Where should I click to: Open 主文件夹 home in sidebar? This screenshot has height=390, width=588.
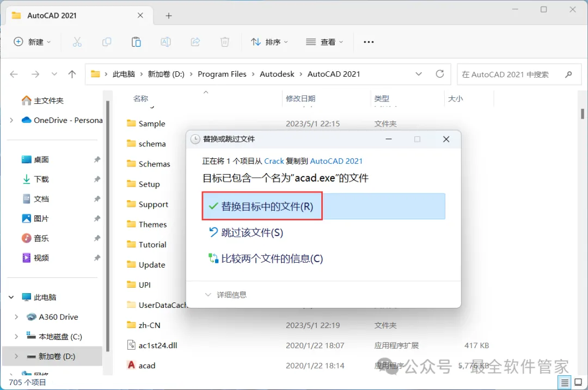43,101
